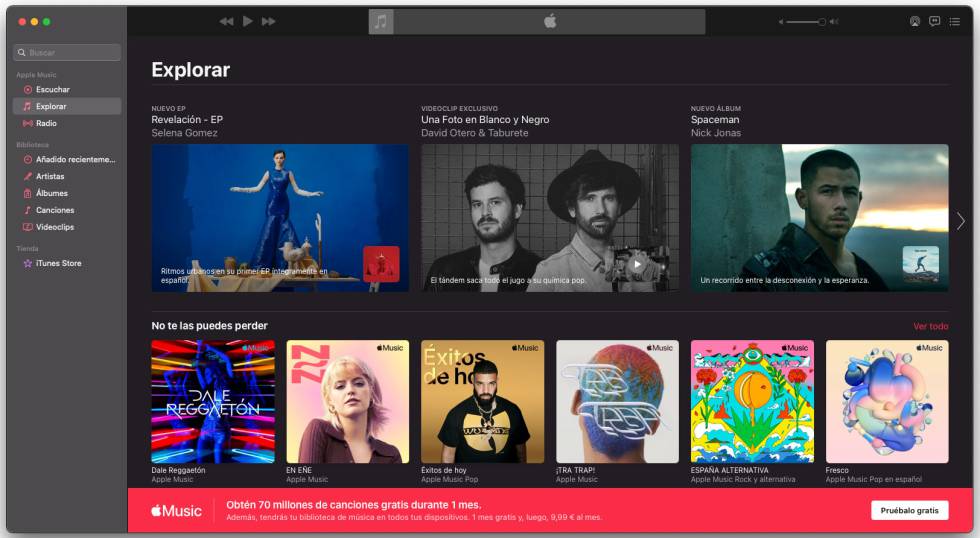Click the Selena Gomez artist name
Viewport: 980px width, 538px height.
tap(184, 132)
